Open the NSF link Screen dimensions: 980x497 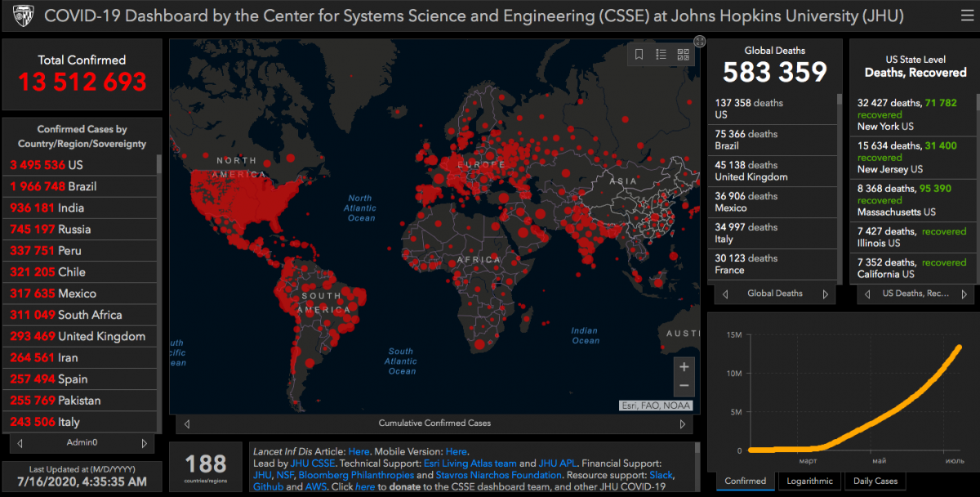286,475
